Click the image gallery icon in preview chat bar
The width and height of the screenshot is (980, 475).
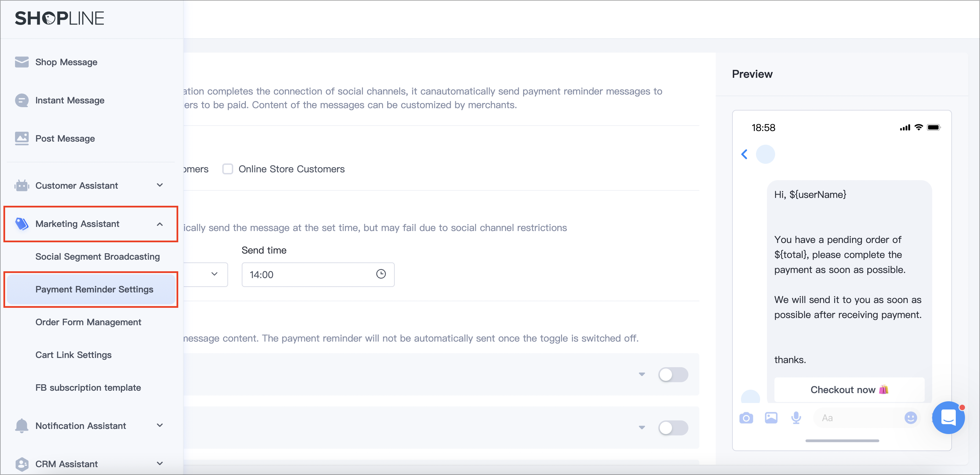(771, 418)
